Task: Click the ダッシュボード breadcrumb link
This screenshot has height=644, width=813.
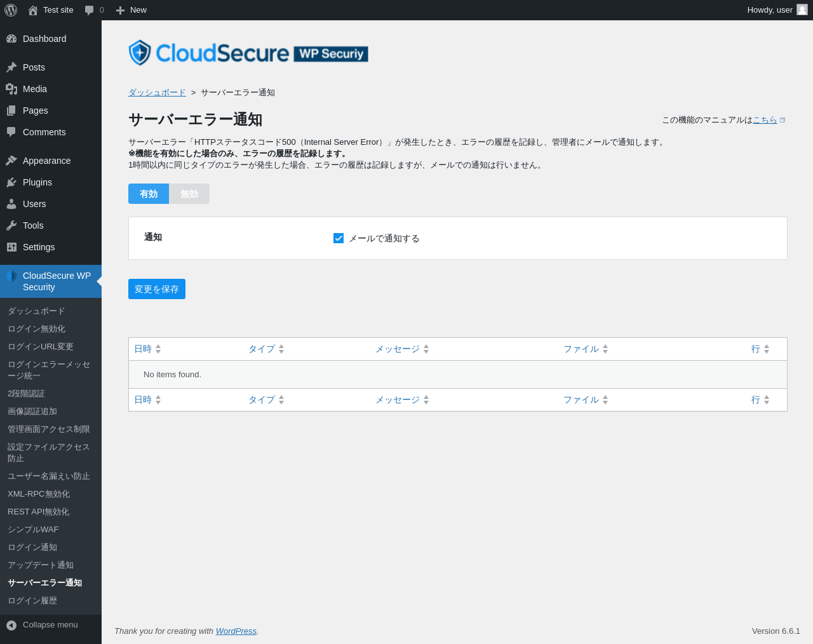Action: [157, 93]
